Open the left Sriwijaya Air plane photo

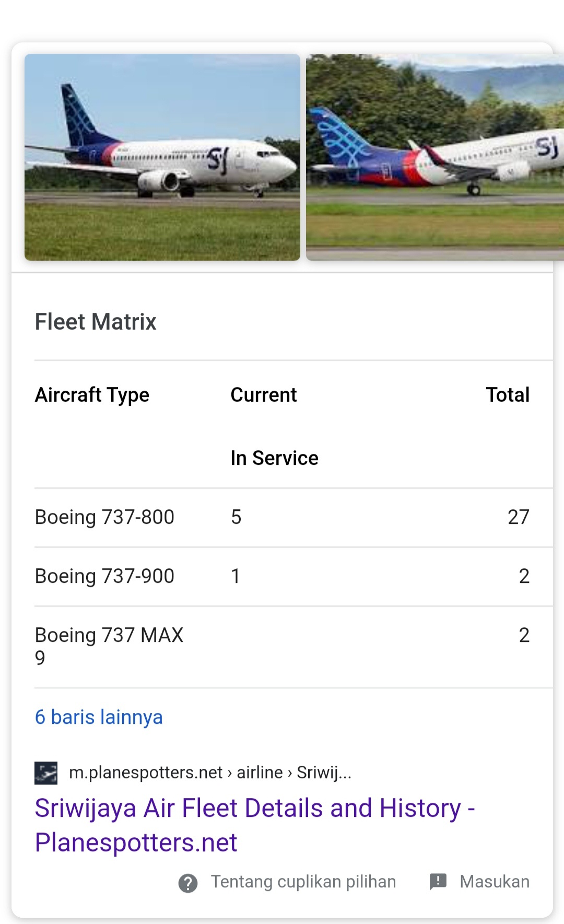tap(162, 157)
